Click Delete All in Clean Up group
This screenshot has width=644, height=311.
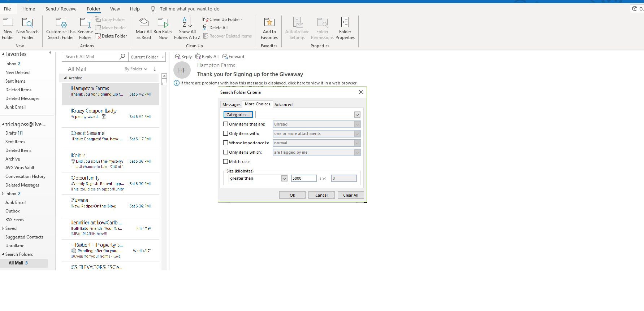click(x=215, y=28)
